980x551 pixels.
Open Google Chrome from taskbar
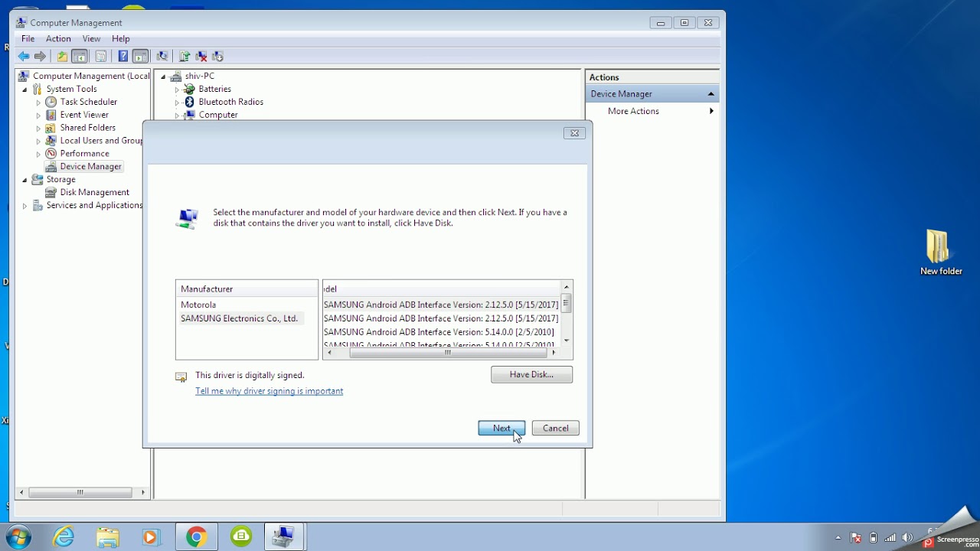pyautogui.click(x=196, y=537)
